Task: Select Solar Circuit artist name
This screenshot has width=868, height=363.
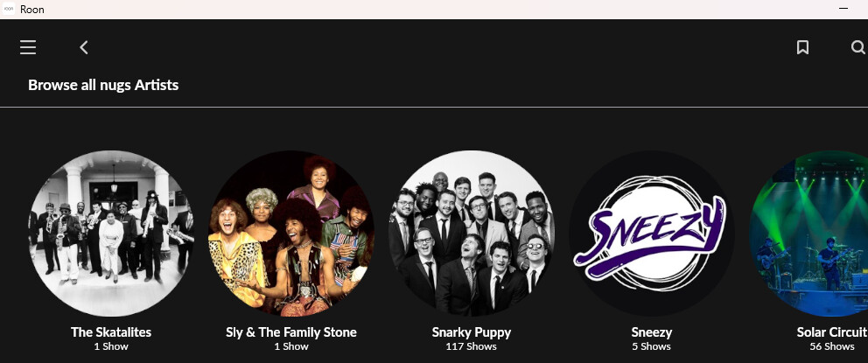Action: 832,332
